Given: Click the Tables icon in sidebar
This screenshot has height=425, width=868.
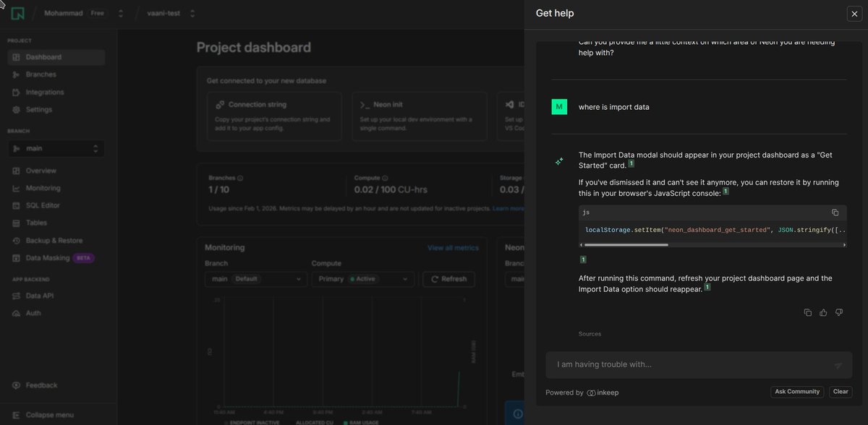Looking at the screenshot, I should tap(17, 223).
